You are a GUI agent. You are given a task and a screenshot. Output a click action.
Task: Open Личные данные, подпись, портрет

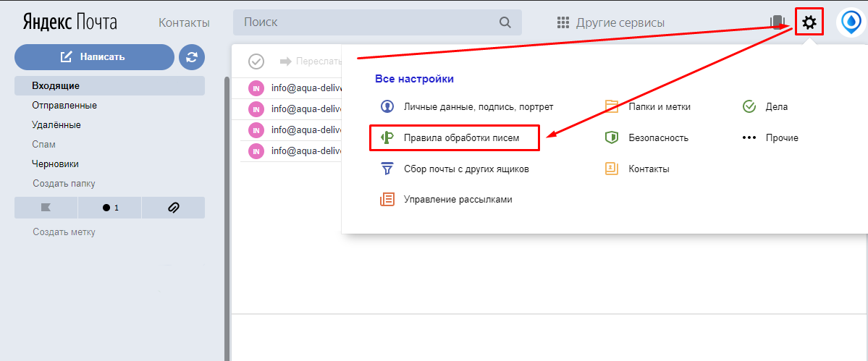click(478, 106)
